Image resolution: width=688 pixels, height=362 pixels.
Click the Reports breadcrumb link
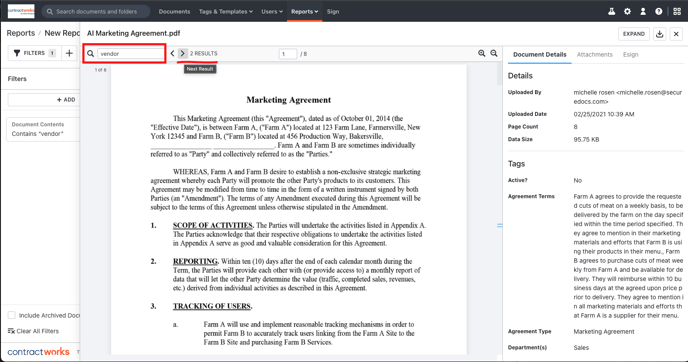tap(21, 33)
